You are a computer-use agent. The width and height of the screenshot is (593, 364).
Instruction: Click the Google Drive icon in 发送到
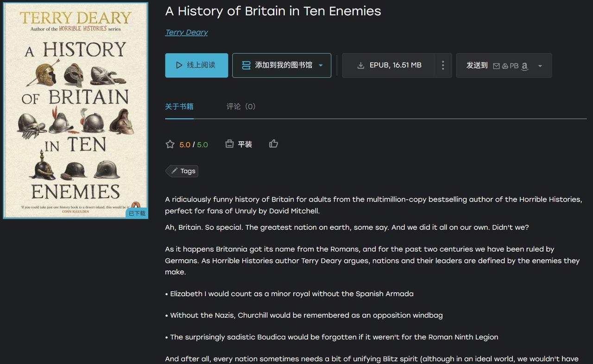coord(505,66)
